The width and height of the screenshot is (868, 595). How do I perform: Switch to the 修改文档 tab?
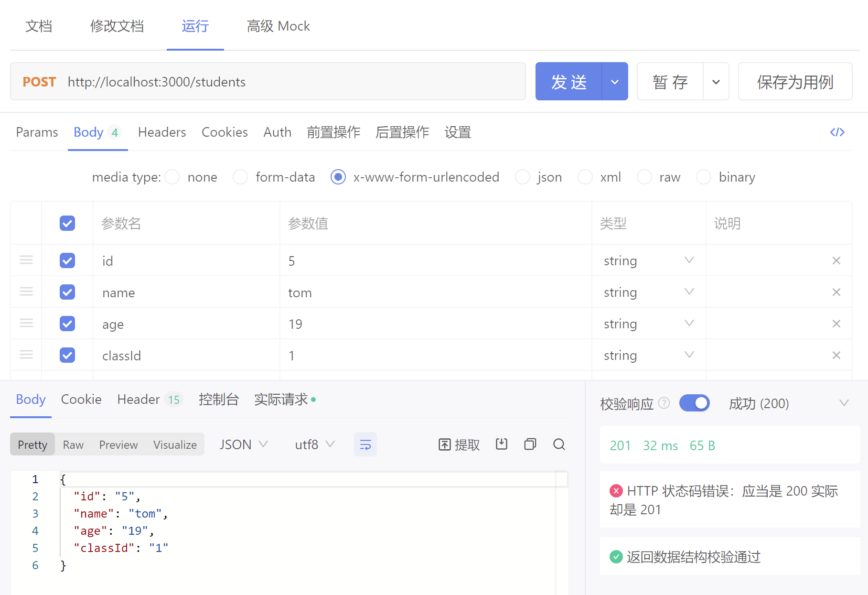(x=117, y=26)
